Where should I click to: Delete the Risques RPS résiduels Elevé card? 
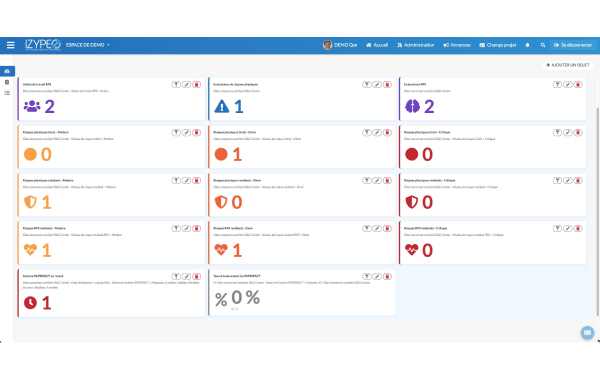coord(387,228)
